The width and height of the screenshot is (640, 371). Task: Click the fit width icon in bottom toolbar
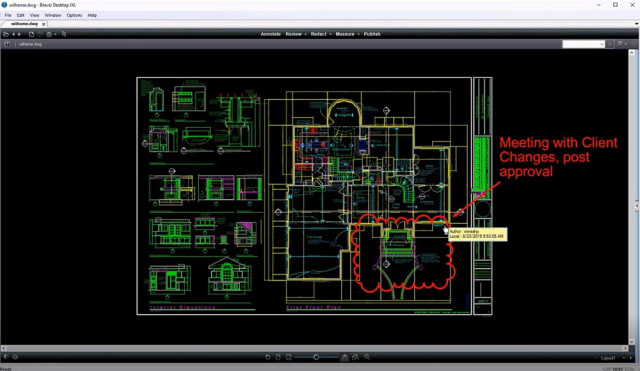click(x=289, y=357)
